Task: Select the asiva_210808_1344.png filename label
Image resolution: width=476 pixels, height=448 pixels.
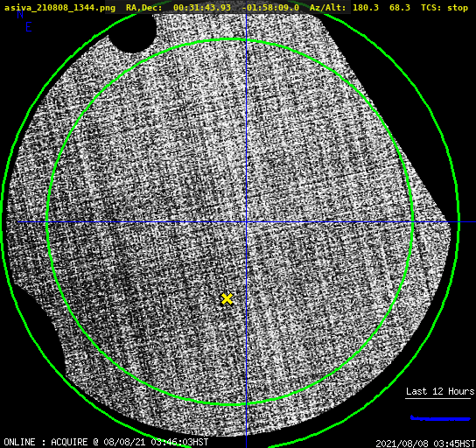Action: pos(59,8)
